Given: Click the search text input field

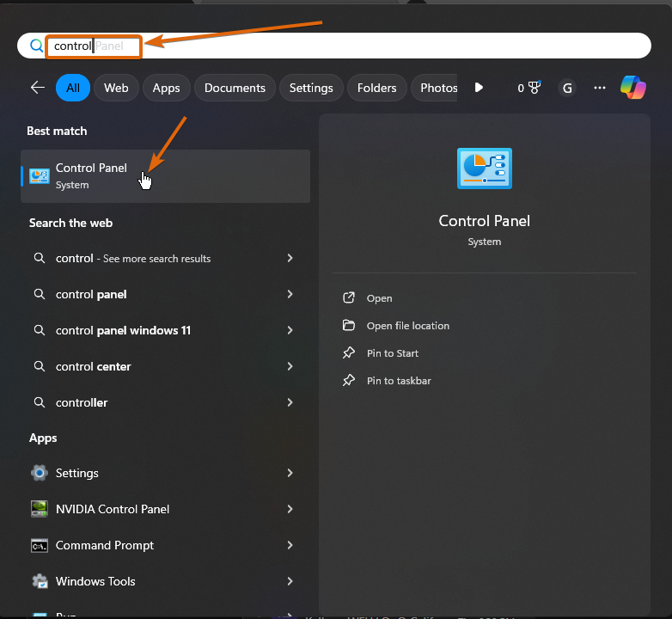Looking at the screenshot, I should point(334,46).
